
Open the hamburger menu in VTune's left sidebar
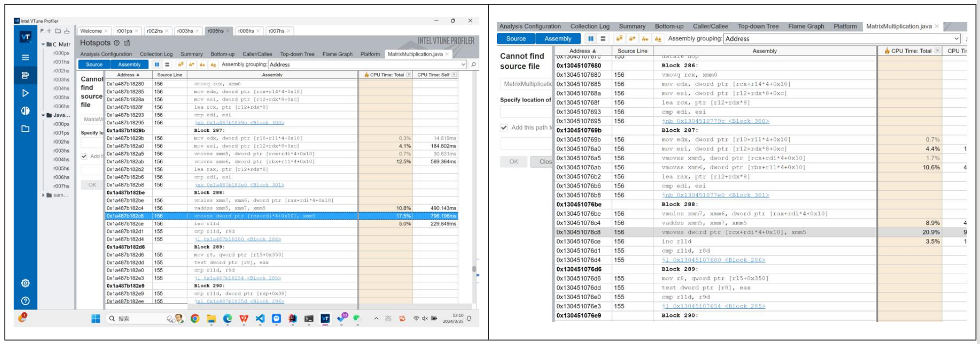[25, 58]
